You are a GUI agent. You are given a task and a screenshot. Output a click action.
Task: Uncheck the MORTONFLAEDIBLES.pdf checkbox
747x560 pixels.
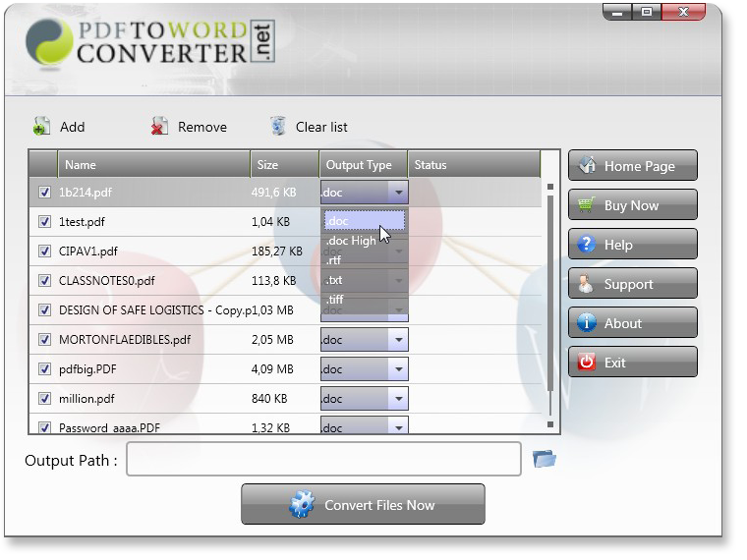44,340
